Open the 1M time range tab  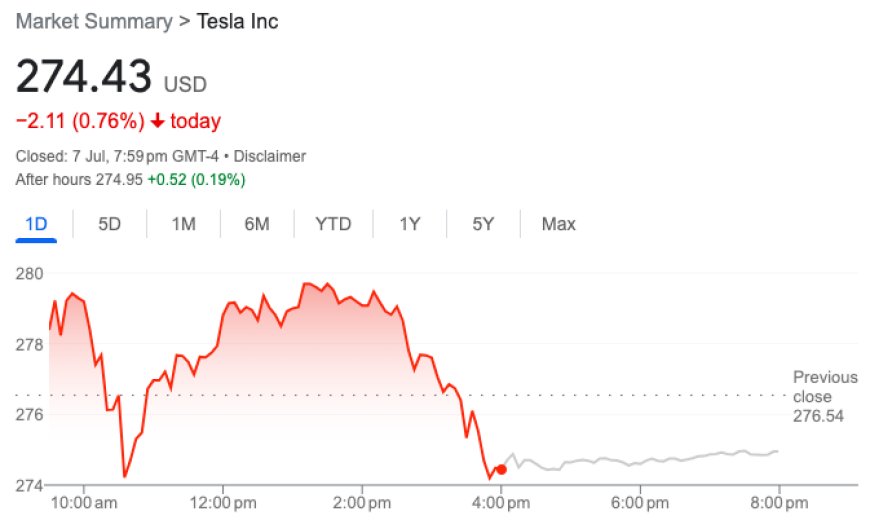(183, 224)
